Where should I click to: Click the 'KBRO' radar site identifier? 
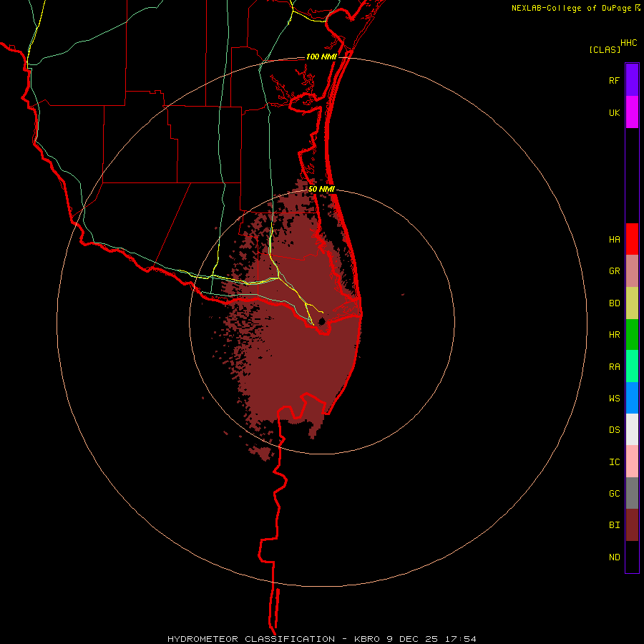tap(369, 639)
